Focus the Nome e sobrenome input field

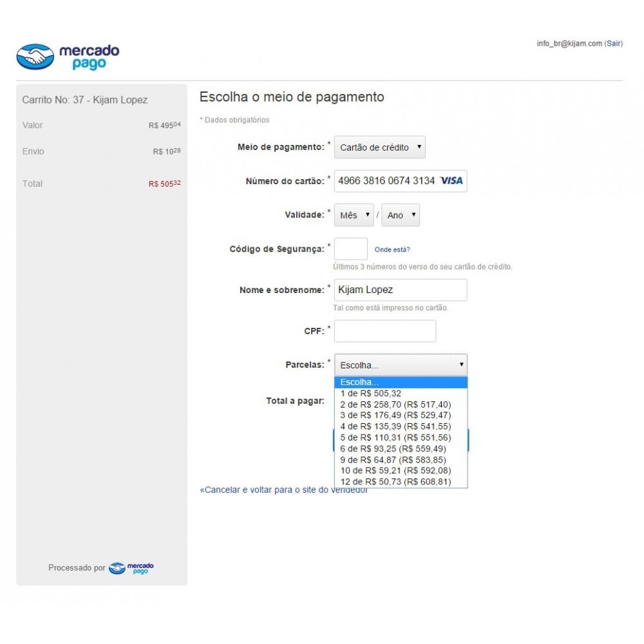[x=401, y=290]
